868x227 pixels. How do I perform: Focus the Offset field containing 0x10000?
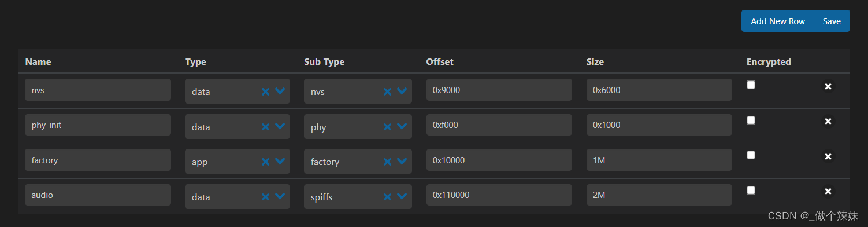(499, 160)
